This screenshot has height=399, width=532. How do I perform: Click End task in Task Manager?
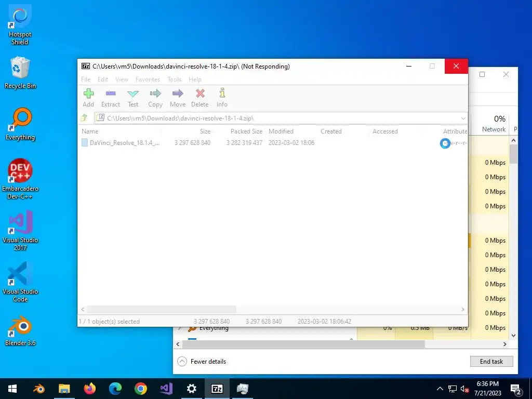pos(491,362)
